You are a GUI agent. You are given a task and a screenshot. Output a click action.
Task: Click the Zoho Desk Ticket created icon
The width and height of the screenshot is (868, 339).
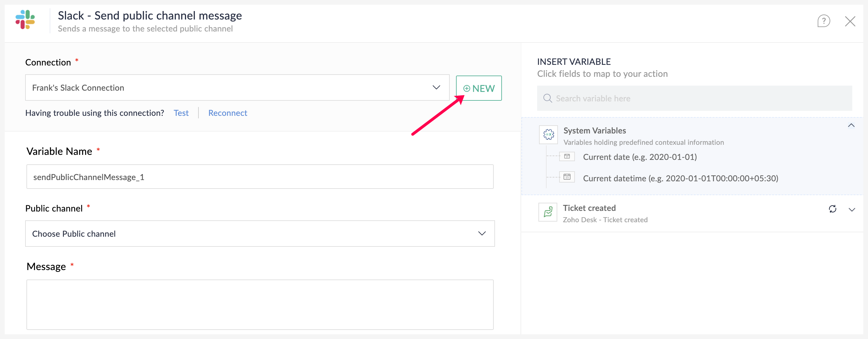(x=548, y=212)
